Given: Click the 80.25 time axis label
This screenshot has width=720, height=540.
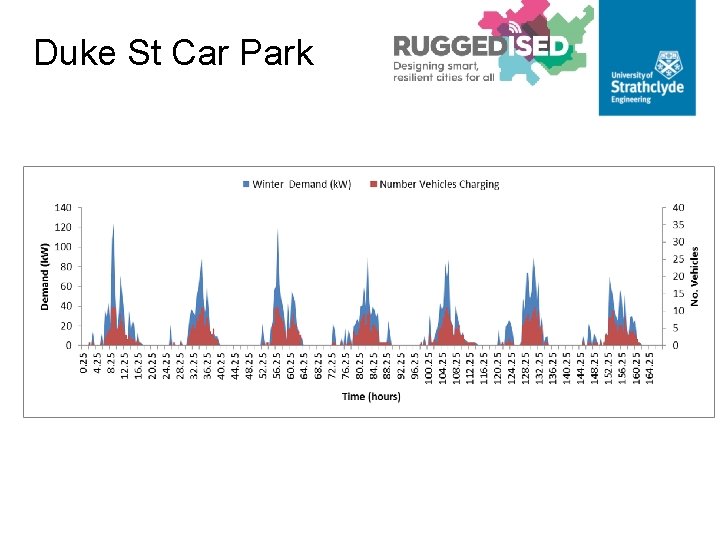Looking at the screenshot, I should tap(360, 366).
